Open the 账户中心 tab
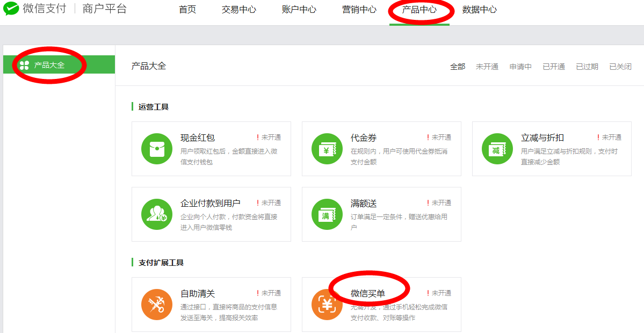Viewport: 644px width, 333px height. [299, 10]
